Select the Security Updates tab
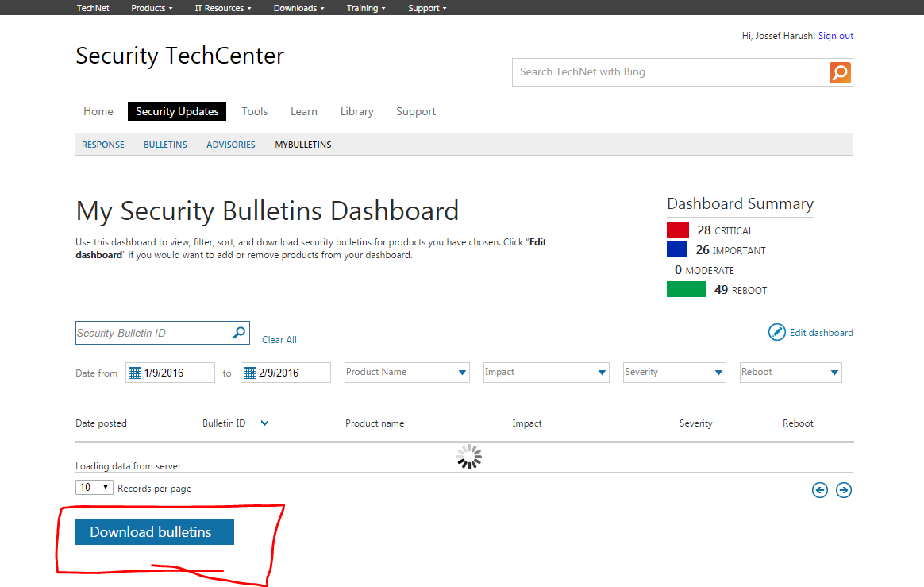 pos(177,111)
